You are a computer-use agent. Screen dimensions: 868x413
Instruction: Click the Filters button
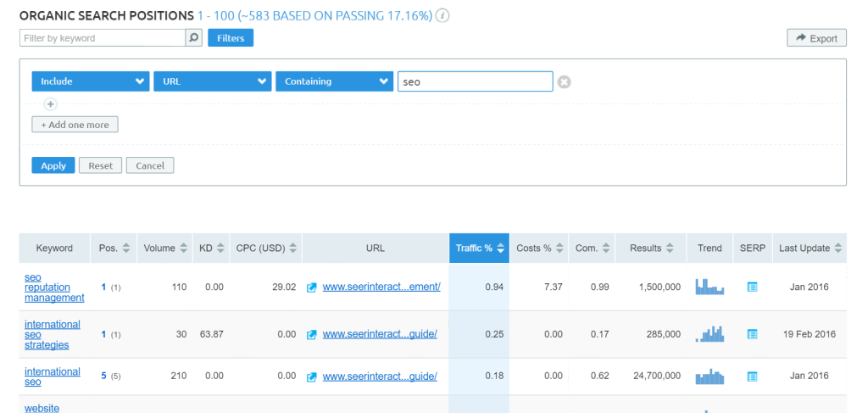(231, 38)
